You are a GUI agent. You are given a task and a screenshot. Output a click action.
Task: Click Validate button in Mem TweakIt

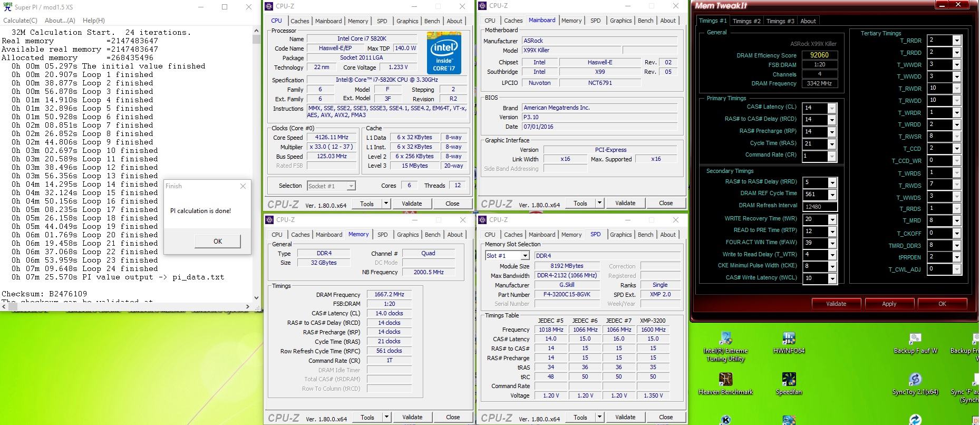click(836, 304)
